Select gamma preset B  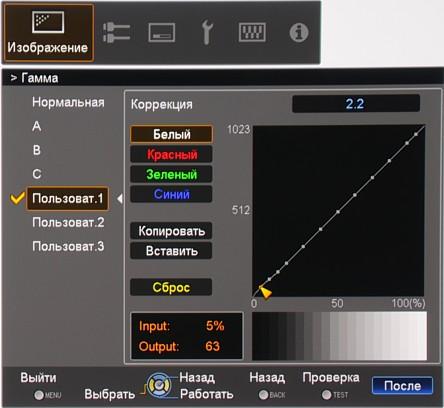click(37, 150)
